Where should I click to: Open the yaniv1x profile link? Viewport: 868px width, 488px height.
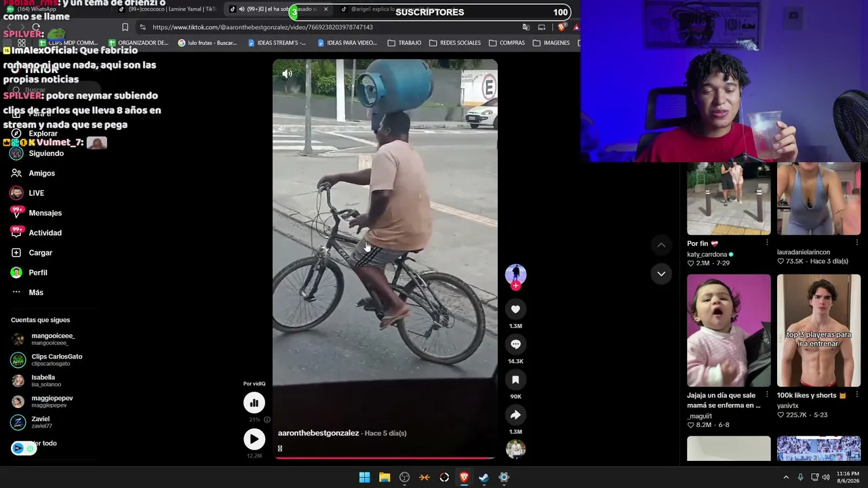788,406
